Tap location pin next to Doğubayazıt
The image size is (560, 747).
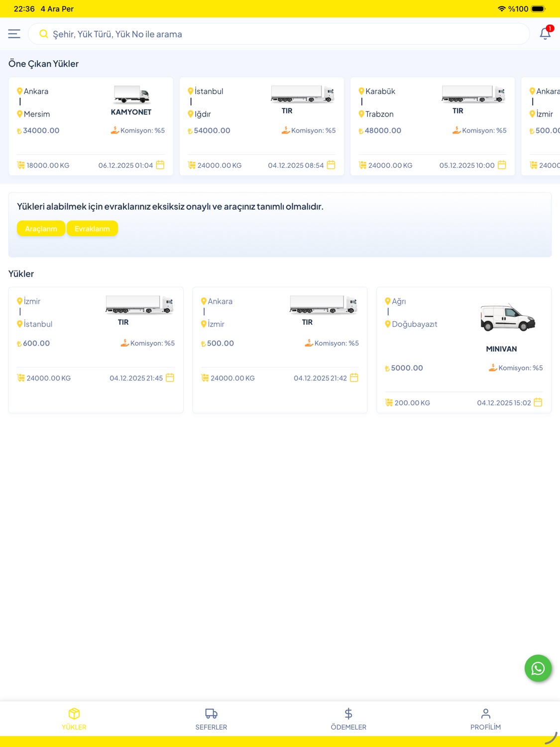pos(388,324)
